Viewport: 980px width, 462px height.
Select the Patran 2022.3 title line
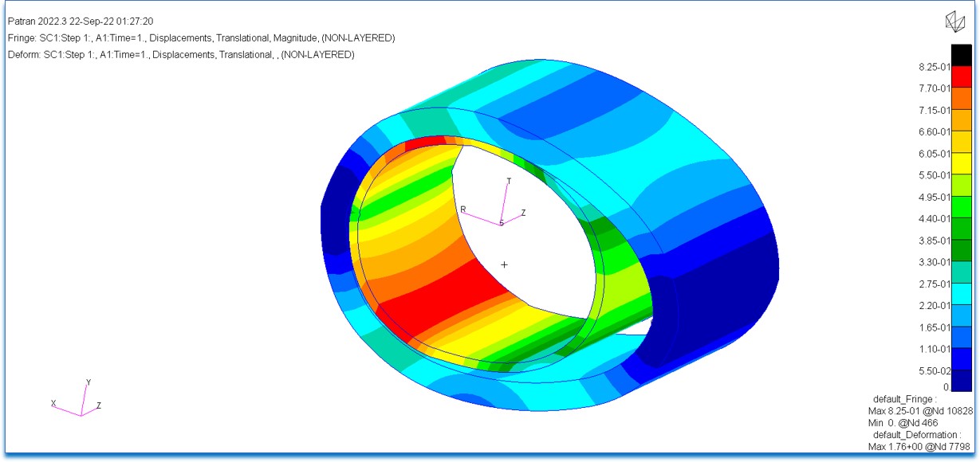[81, 22]
